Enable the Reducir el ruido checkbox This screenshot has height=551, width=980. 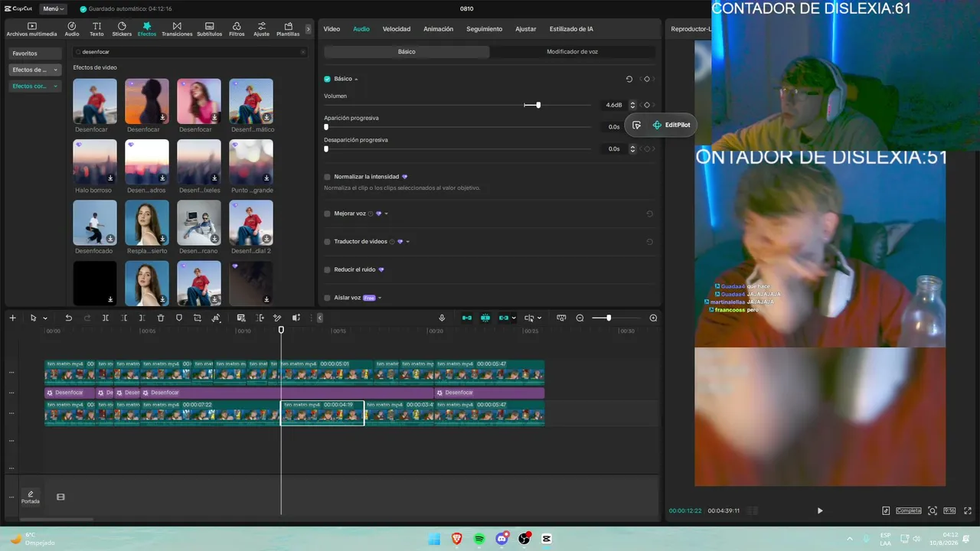coord(327,269)
